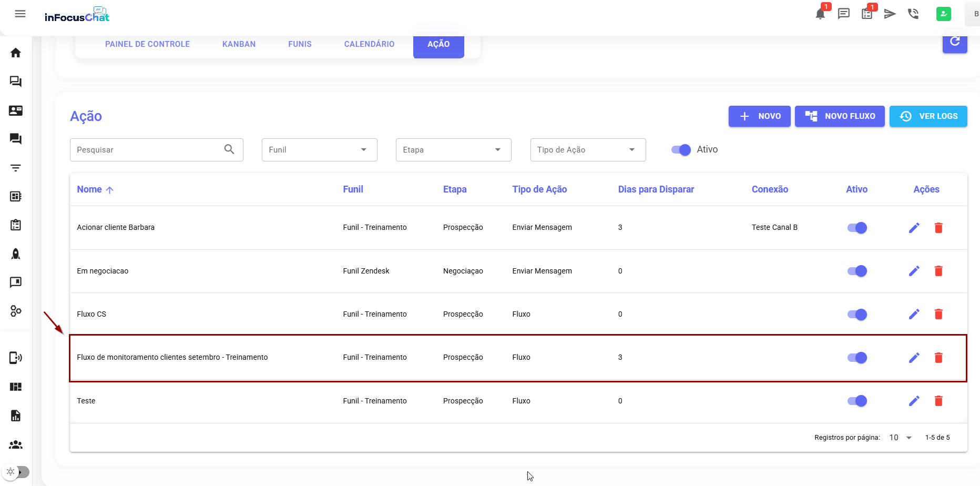Click the notifications bell icon
This screenshot has width=980, height=486.
[820, 14]
